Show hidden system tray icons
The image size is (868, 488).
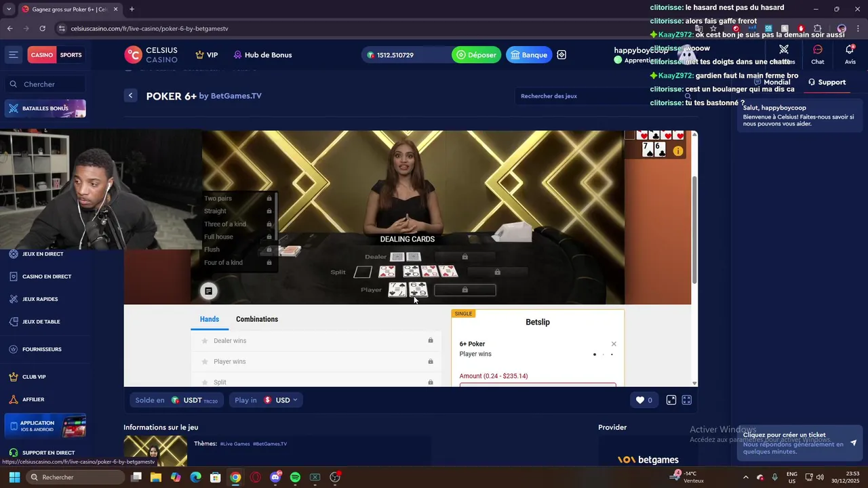[x=746, y=477]
